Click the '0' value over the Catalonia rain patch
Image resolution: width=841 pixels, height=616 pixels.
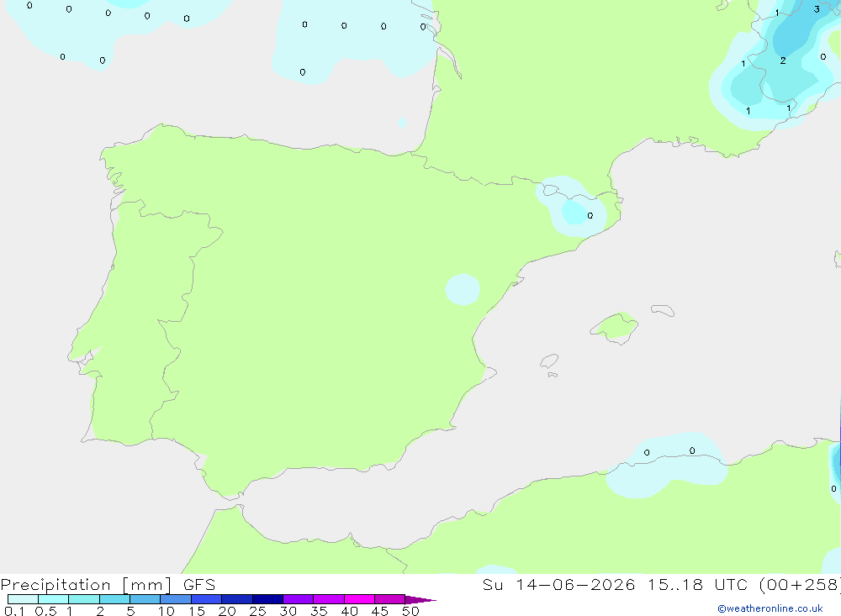point(590,215)
